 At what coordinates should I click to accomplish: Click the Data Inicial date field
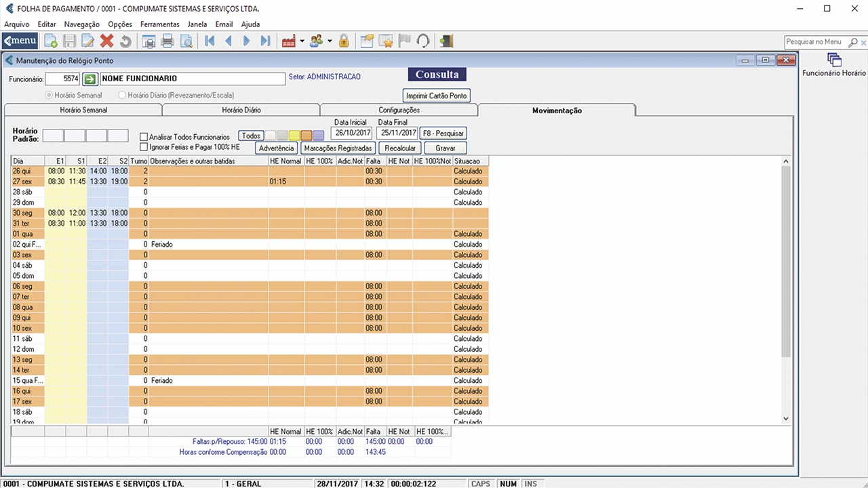pyautogui.click(x=351, y=133)
